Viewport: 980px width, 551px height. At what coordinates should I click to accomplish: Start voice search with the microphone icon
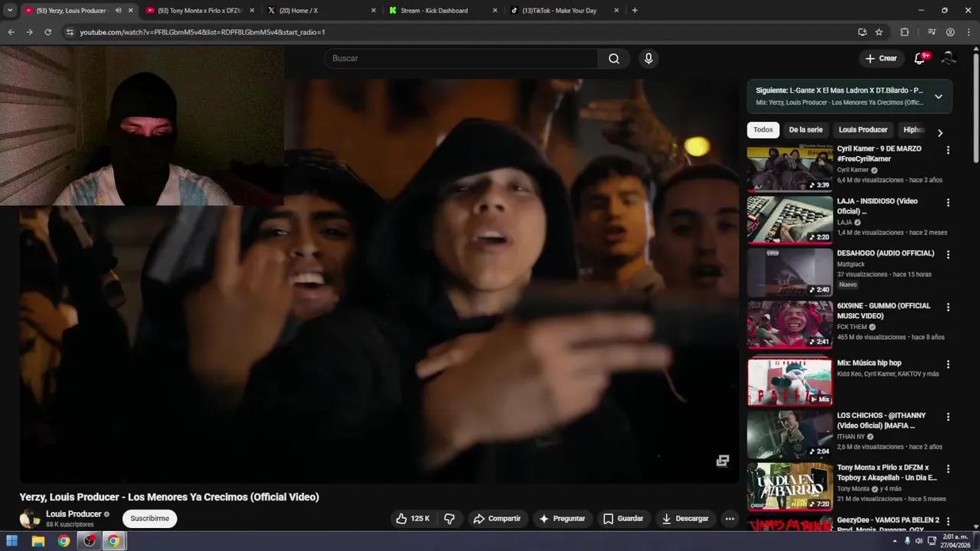pyautogui.click(x=648, y=58)
